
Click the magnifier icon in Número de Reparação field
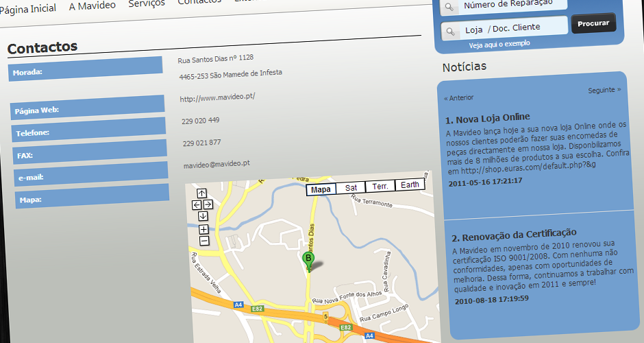449,8
